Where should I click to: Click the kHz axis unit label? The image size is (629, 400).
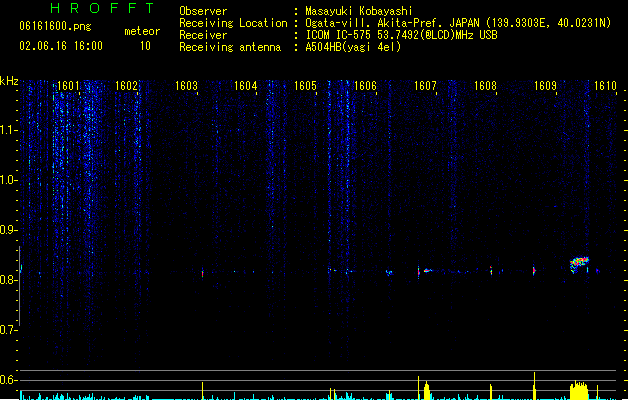tap(9, 81)
